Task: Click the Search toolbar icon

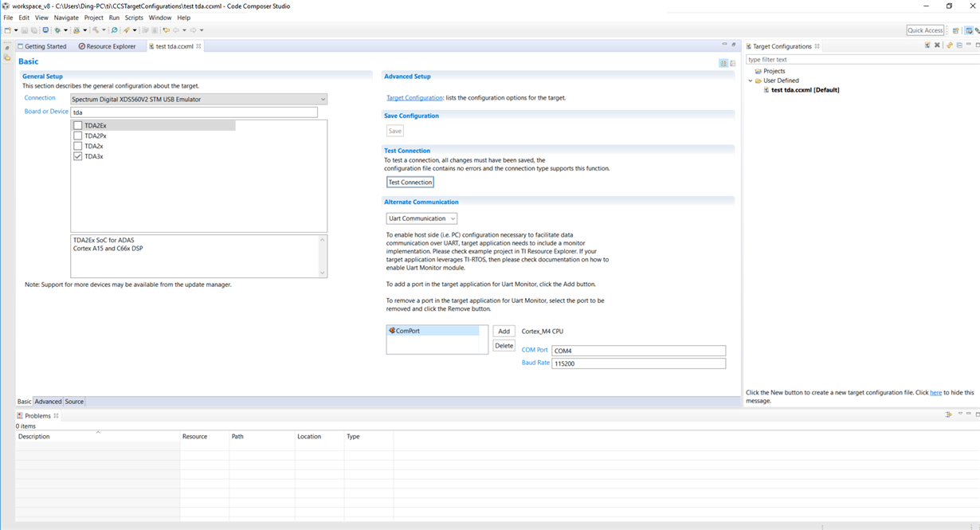Action: pos(115,30)
